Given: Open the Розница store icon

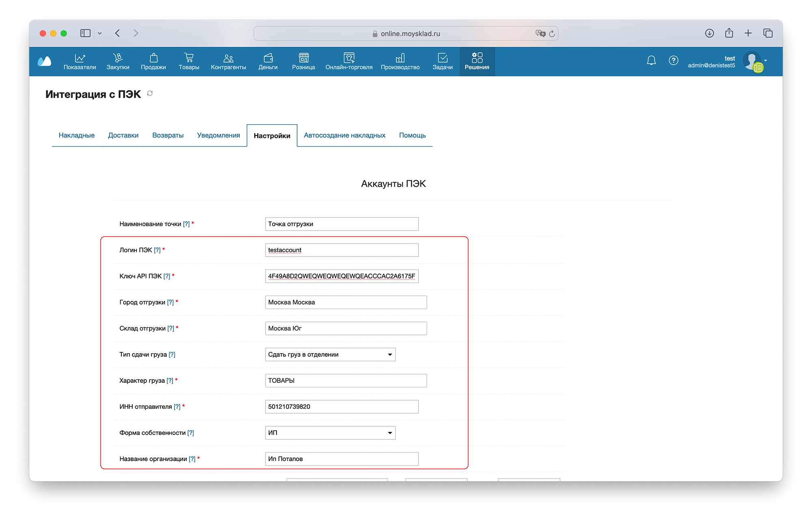Looking at the screenshot, I should point(303,58).
